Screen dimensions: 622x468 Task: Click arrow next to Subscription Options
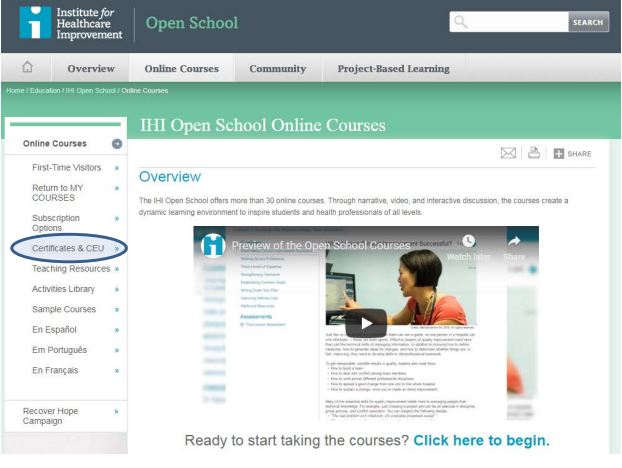pyautogui.click(x=117, y=219)
